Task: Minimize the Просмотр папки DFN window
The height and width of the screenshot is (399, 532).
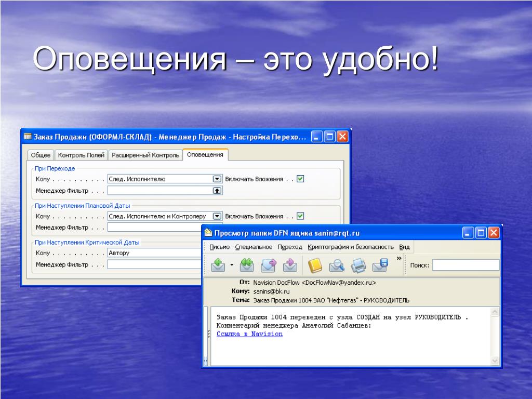Action: pyautogui.click(x=468, y=233)
